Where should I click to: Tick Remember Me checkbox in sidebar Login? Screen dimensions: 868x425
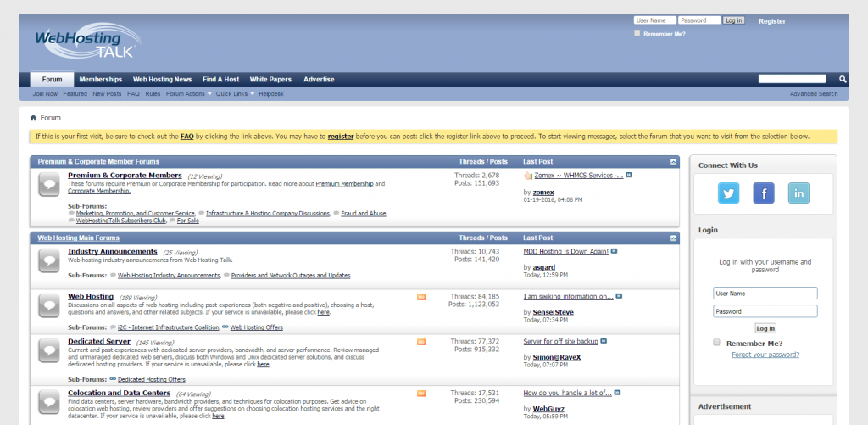pyautogui.click(x=716, y=343)
